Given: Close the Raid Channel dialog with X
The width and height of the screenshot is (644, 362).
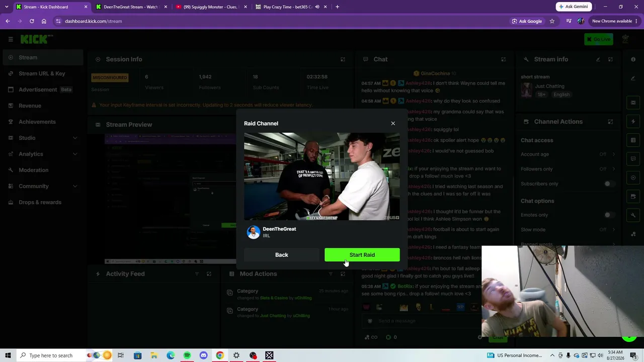Looking at the screenshot, I should (393, 123).
